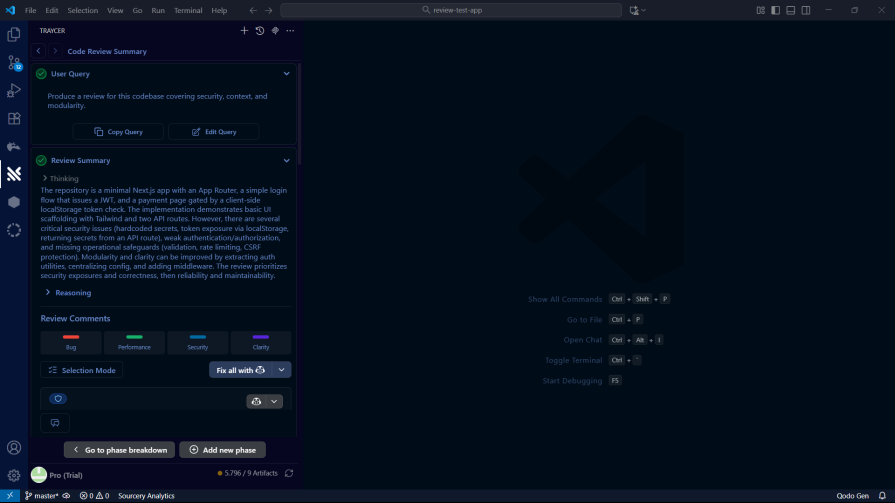Viewport: 895px width, 503px height.
Task: Open the Terminal menu
Action: 188,10
